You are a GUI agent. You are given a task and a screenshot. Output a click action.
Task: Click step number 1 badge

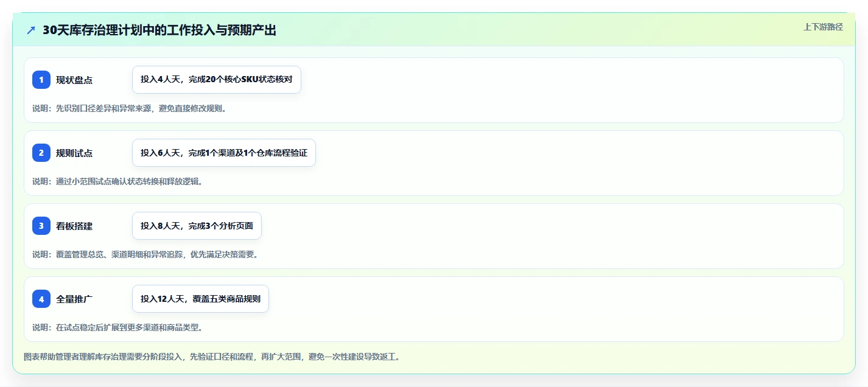(x=41, y=80)
